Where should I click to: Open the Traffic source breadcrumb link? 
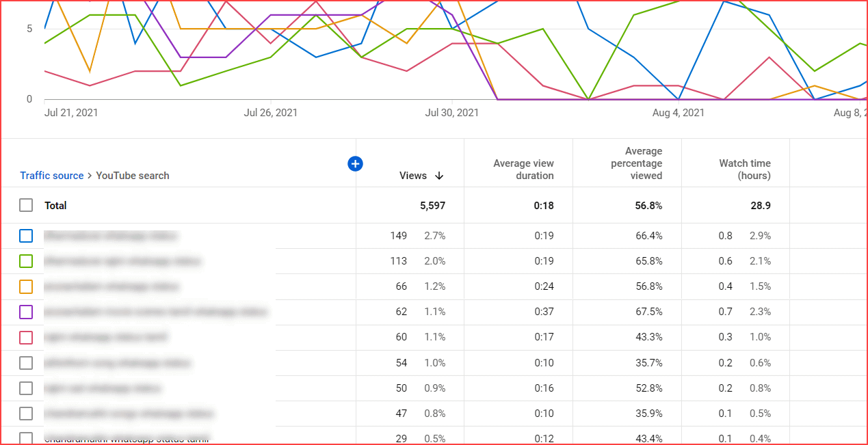(51, 176)
